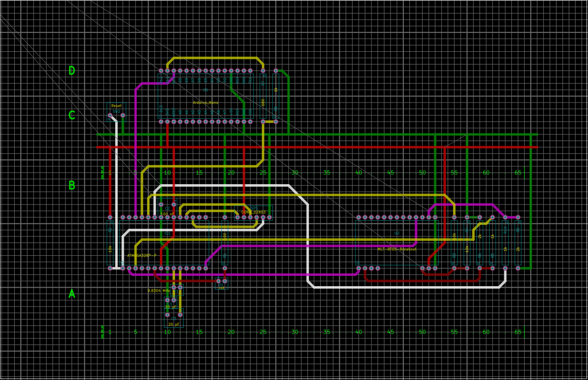
Task: Click the Arduino Nano D12 pin pad
Action: click(161, 71)
